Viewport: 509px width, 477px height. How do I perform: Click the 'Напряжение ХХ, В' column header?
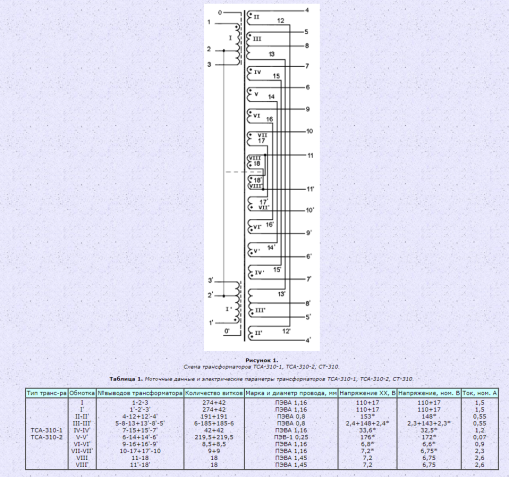click(x=367, y=393)
